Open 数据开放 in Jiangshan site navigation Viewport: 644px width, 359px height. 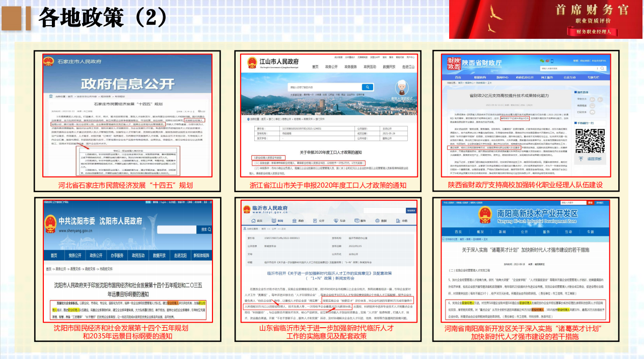[x=389, y=67]
